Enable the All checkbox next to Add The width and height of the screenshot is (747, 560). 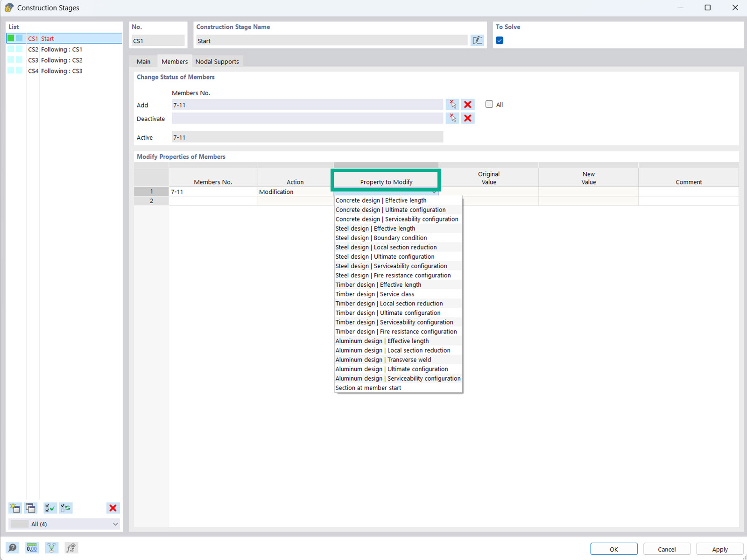coord(489,104)
